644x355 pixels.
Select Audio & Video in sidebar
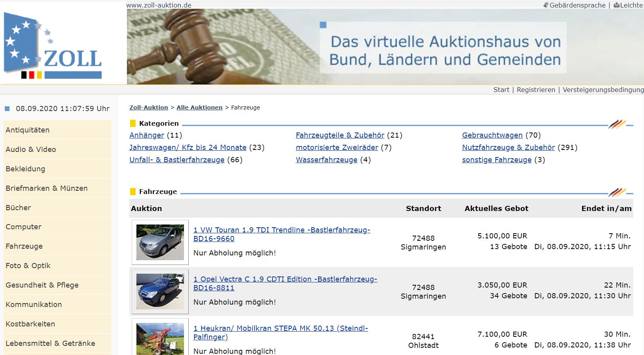coord(57,150)
